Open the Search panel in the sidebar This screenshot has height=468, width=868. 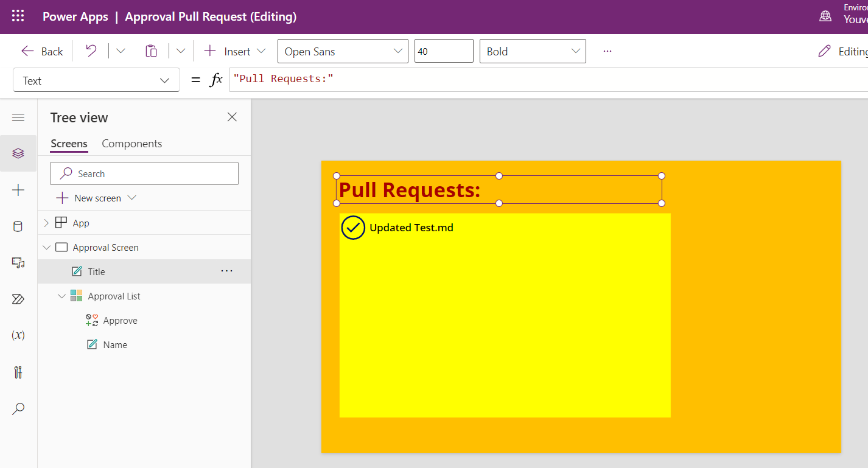(x=18, y=408)
